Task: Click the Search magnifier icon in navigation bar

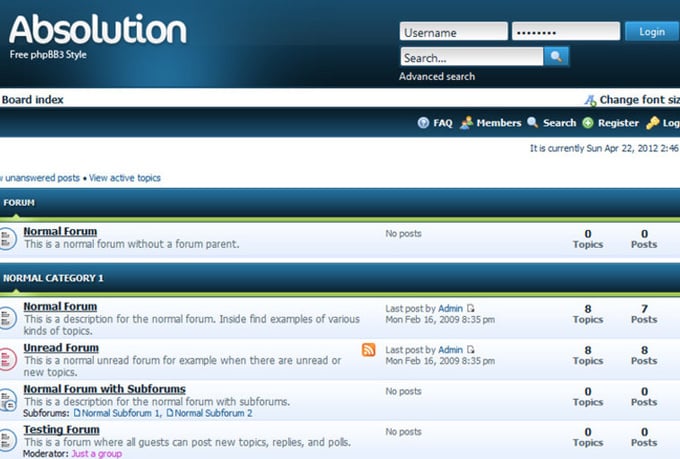Action: tap(533, 122)
